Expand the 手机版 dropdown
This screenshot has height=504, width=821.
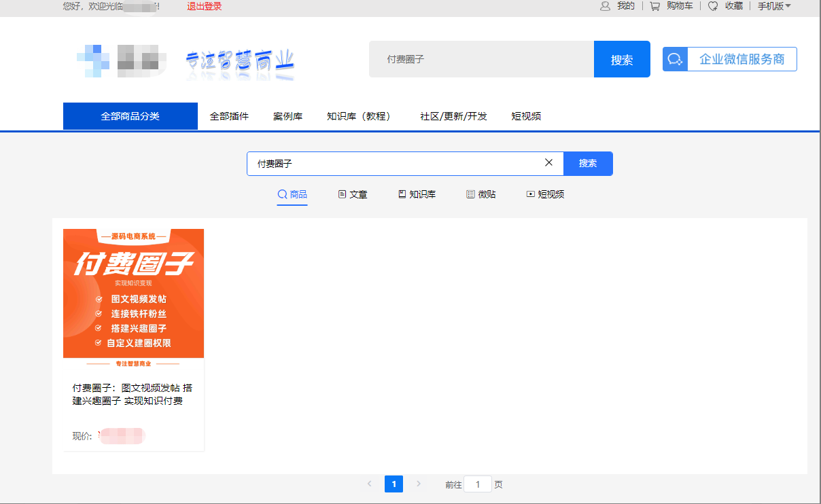tap(774, 6)
